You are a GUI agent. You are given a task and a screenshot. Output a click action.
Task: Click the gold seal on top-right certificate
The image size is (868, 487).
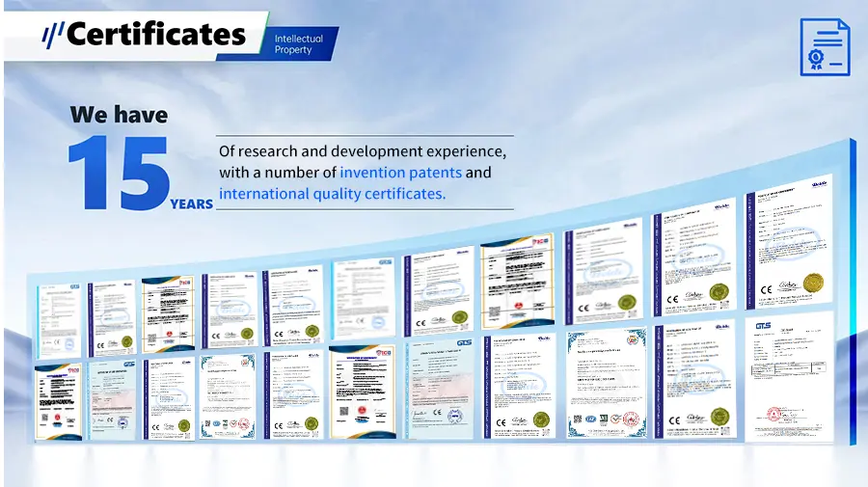coord(814,283)
